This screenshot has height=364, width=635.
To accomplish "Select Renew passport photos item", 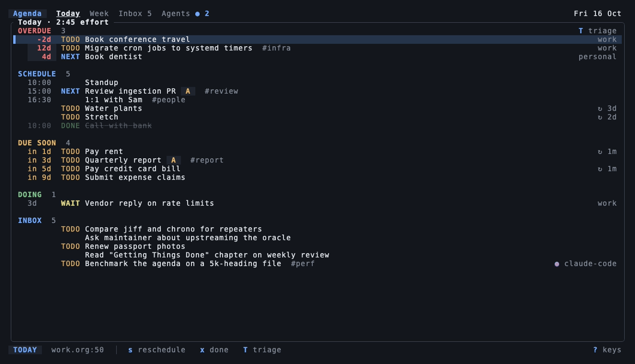I will 317,246.
